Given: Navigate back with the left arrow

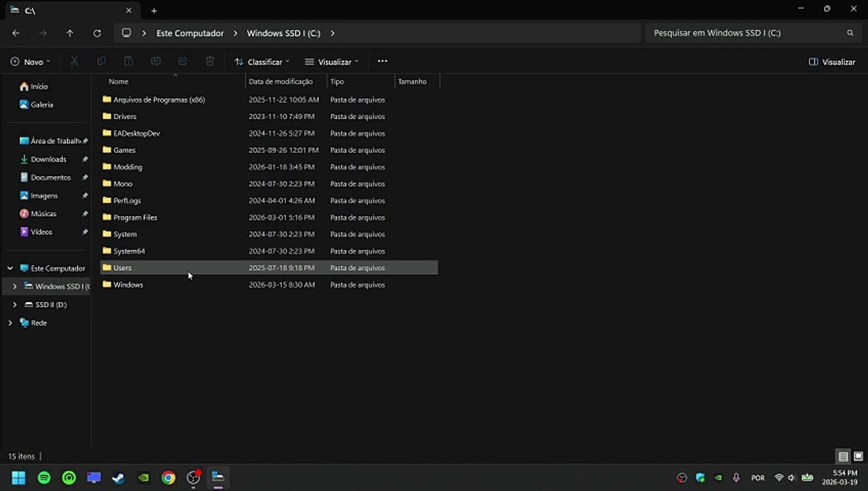Looking at the screenshot, I should tap(16, 33).
